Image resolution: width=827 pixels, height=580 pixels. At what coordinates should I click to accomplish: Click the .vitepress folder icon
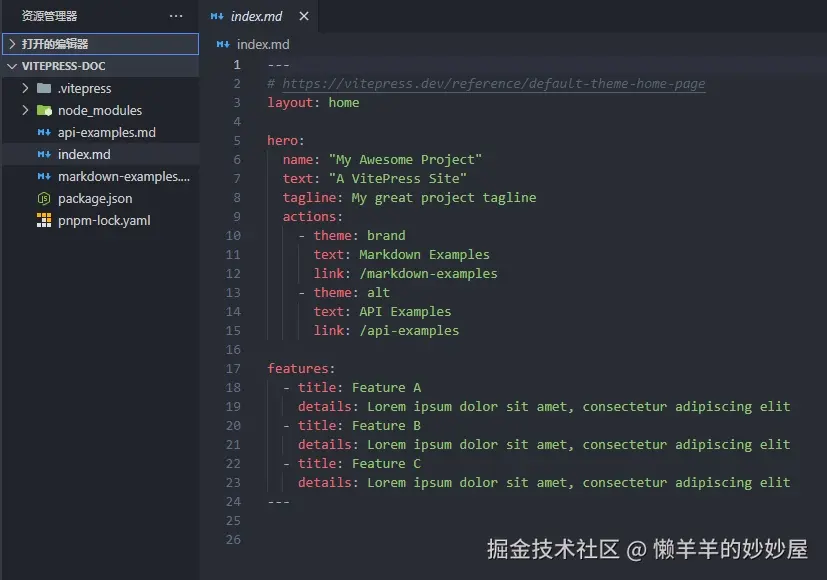point(44,88)
